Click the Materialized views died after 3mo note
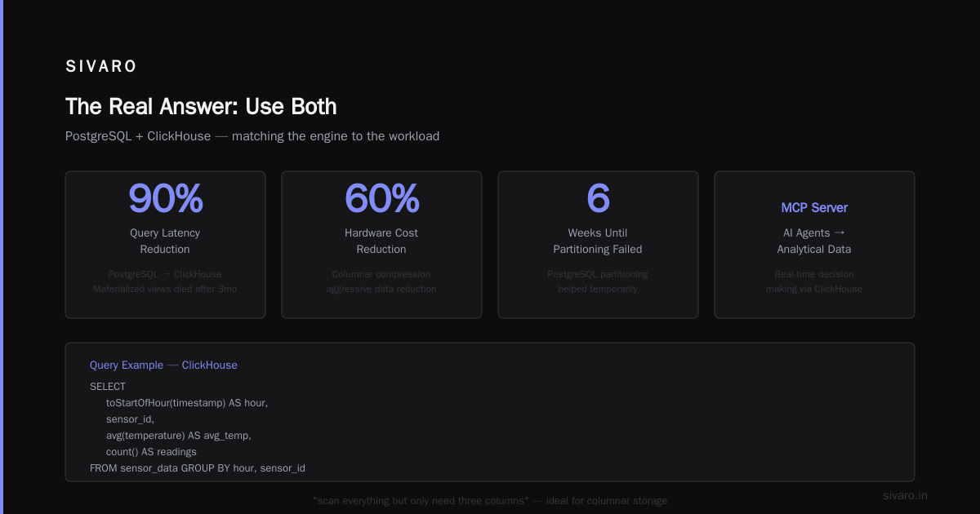This screenshot has height=514, width=980. (165, 289)
